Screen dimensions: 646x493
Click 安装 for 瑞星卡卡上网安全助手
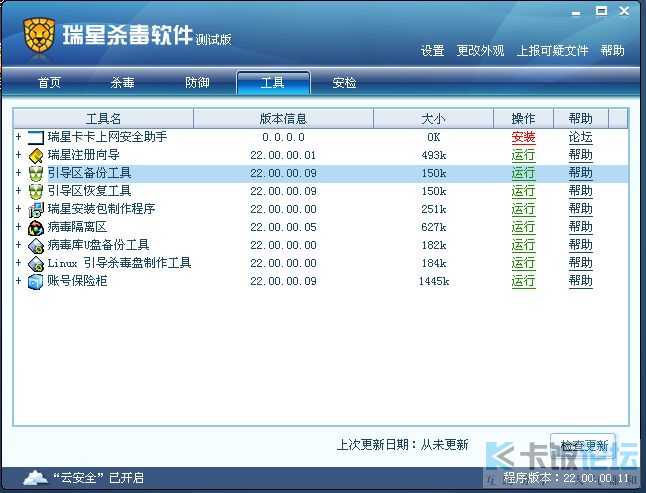click(x=523, y=137)
